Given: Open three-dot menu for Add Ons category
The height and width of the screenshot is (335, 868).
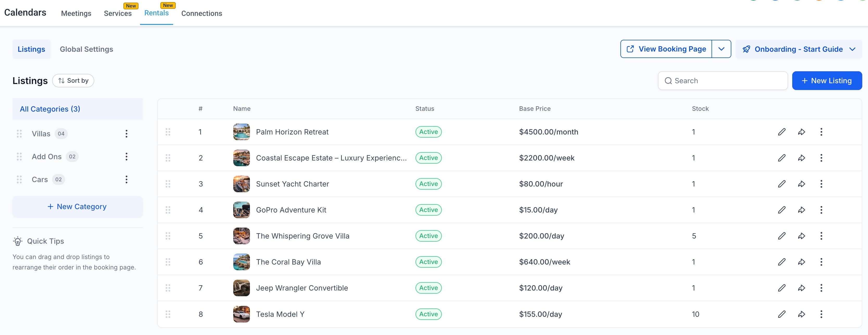Looking at the screenshot, I should (x=126, y=157).
